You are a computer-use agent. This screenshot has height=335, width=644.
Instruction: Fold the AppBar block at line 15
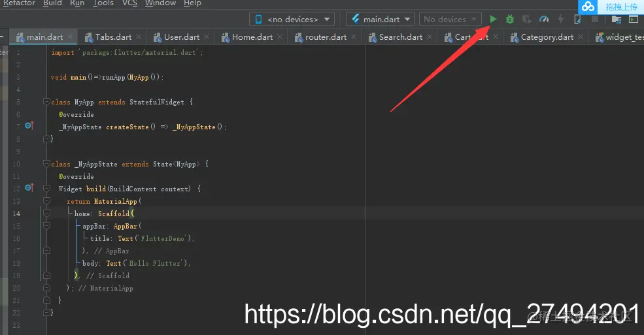click(x=46, y=225)
